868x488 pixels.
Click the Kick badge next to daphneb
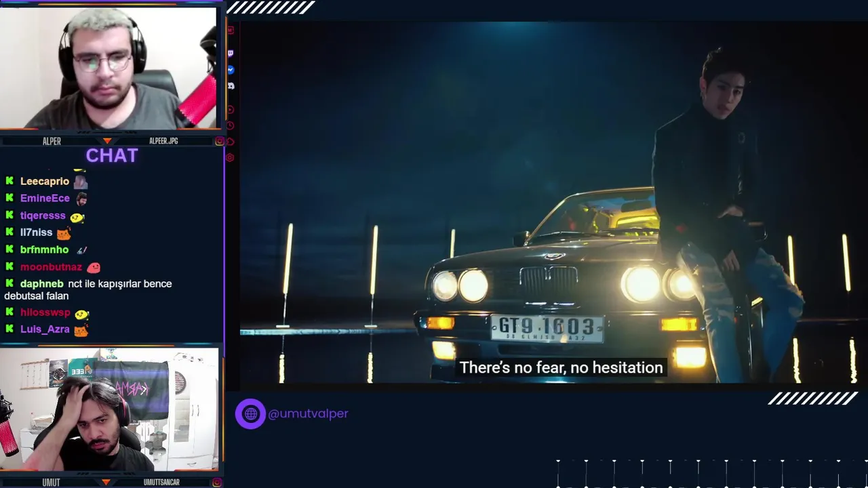9,284
